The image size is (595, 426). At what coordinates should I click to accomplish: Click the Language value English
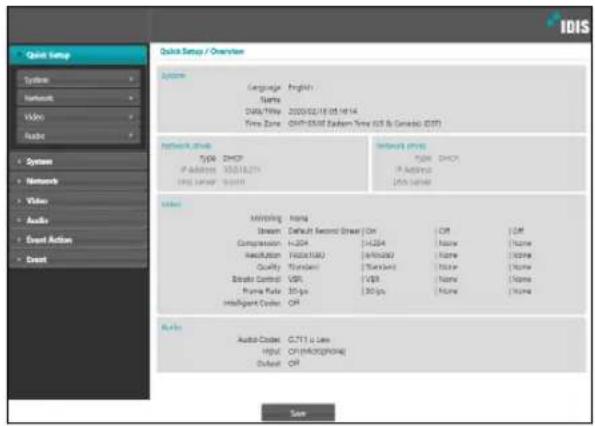click(x=300, y=87)
